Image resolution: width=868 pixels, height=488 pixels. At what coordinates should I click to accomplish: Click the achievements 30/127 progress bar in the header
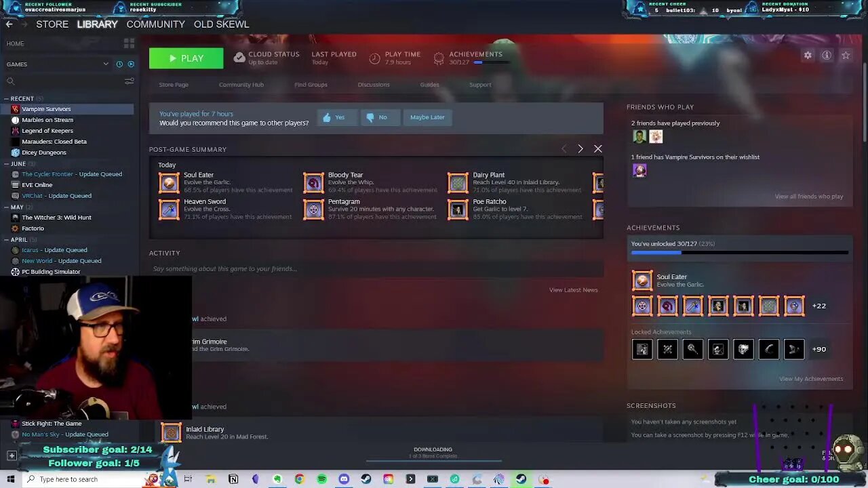click(x=492, y=62)
